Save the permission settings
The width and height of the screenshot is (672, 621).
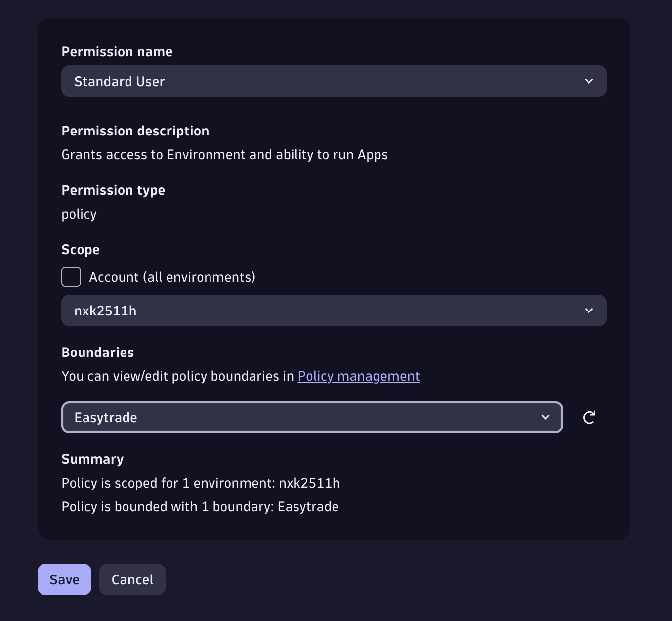tap(64, 579)
